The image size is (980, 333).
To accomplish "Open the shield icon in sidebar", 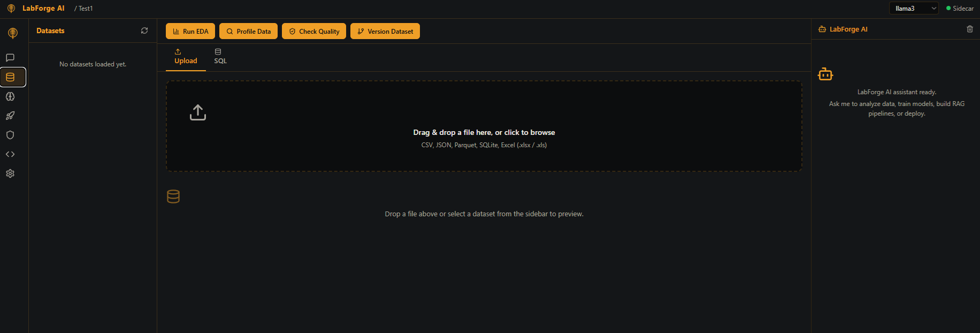I will [x=10, y=135].
